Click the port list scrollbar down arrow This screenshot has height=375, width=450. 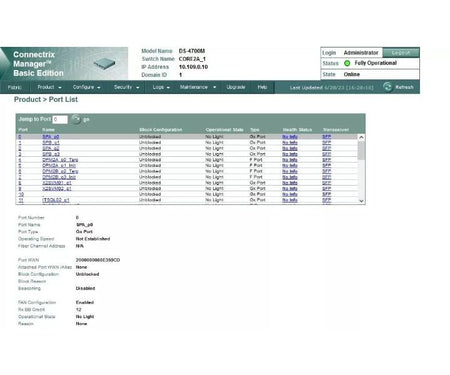tap(361, 201)
